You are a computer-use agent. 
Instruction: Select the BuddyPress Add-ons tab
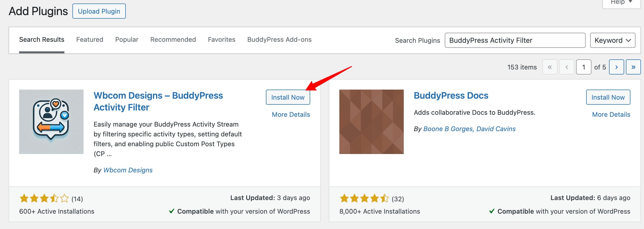(x=279, y=40)
